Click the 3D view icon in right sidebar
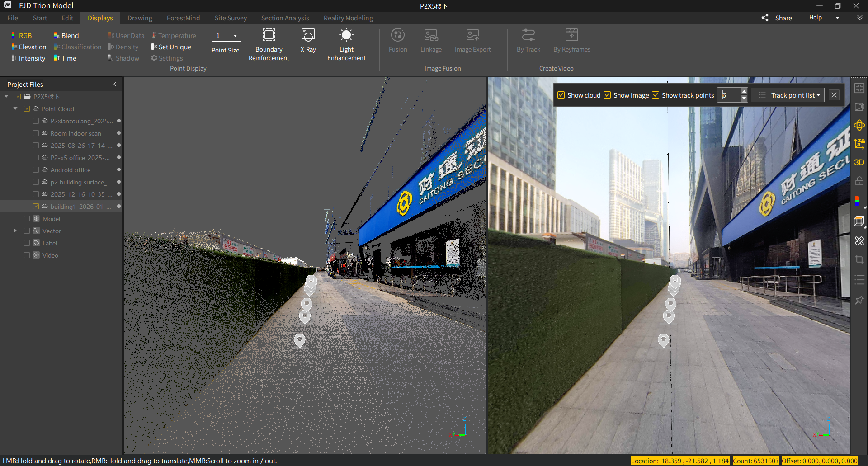Image resolution: width=868 pixels, height=466 pixels. [x=859, y=162]
